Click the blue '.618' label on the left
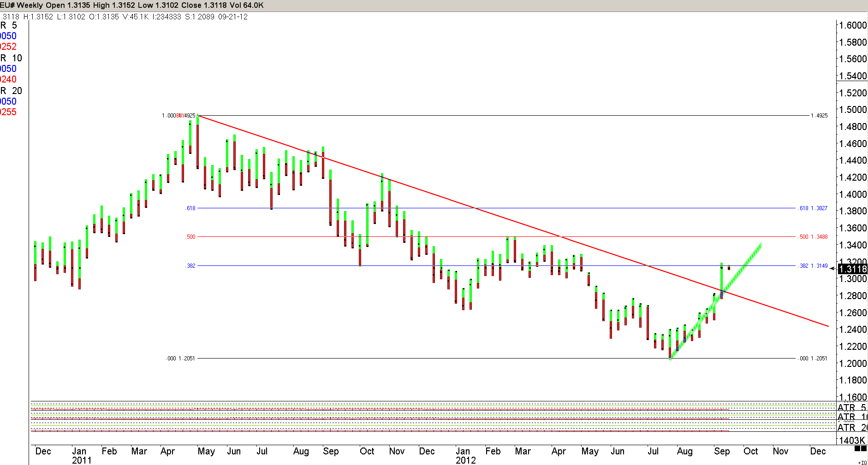The height and width of the screenshot is (465, 868). pos(190,208)
